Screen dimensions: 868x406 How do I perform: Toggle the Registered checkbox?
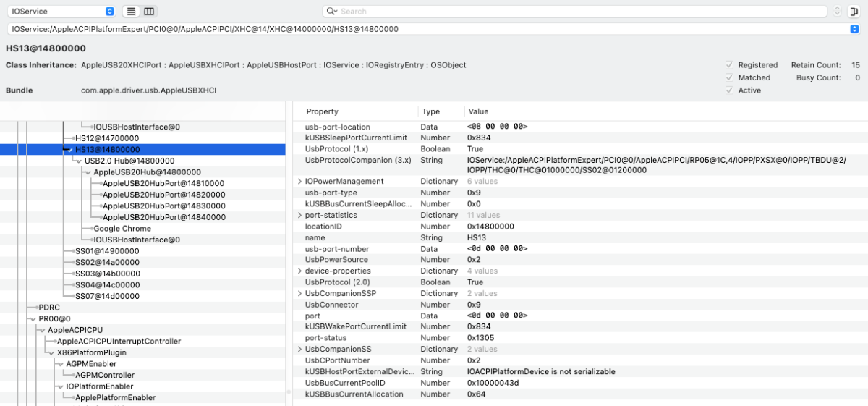(x=729, y=65)
